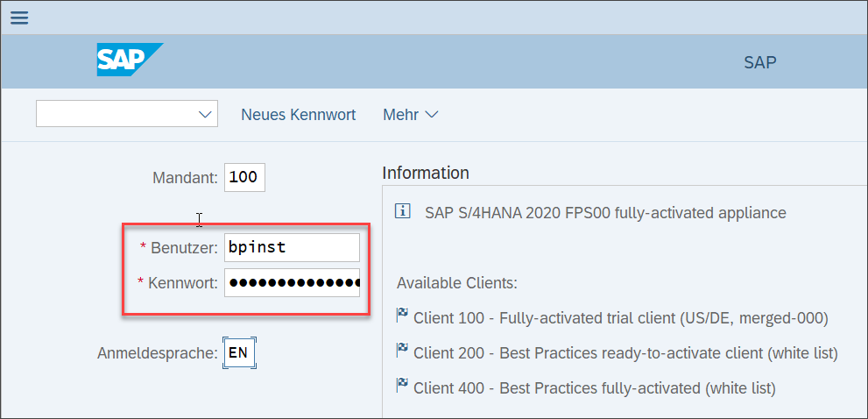This screenshot has height=419, width=868.
Task: Click the Mandant input field
Action: (x=244, y=177)
